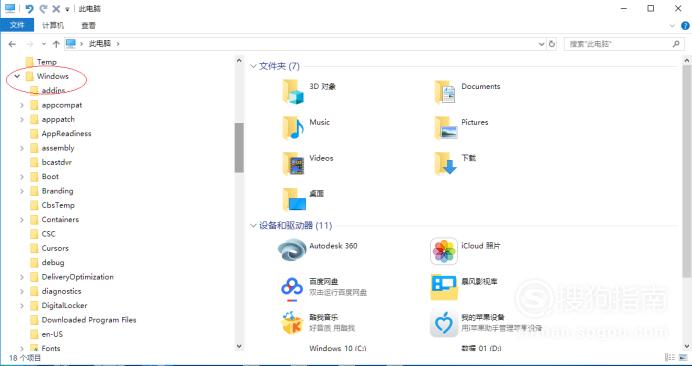This screenshot has height=366, width=692.
Task: Click the search magnifier icon
Action: [676, 44]
